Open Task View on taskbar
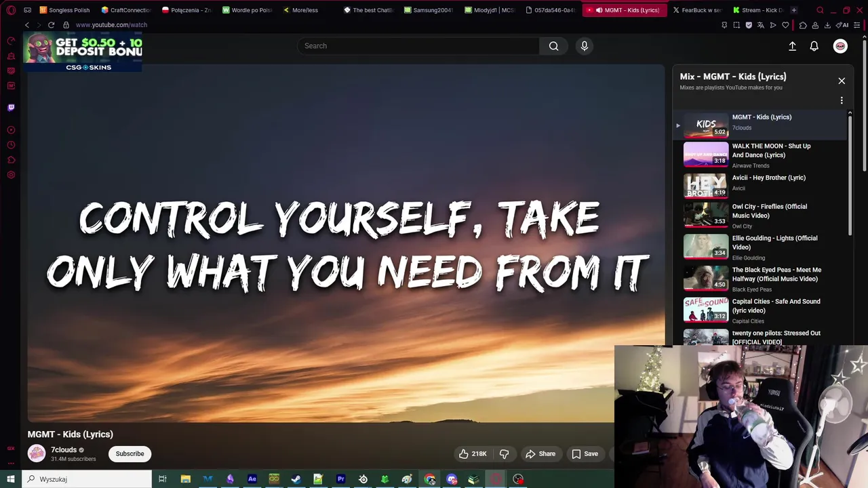868x488 pixels. coord(163,479)
